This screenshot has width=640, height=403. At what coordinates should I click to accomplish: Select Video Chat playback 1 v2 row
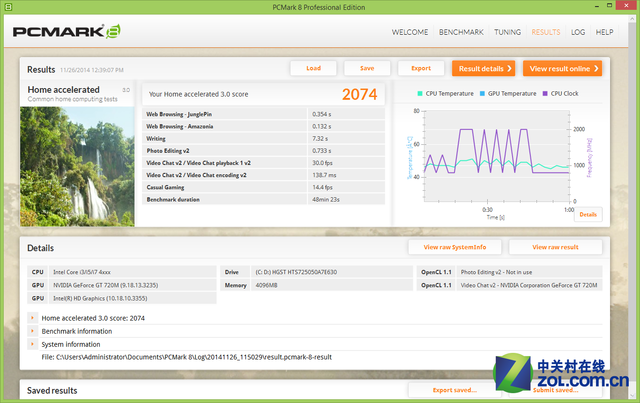coord(263,163)
